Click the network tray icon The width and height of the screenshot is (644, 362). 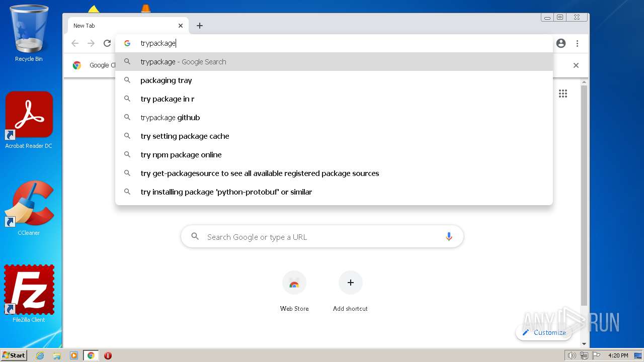point(584,355)
